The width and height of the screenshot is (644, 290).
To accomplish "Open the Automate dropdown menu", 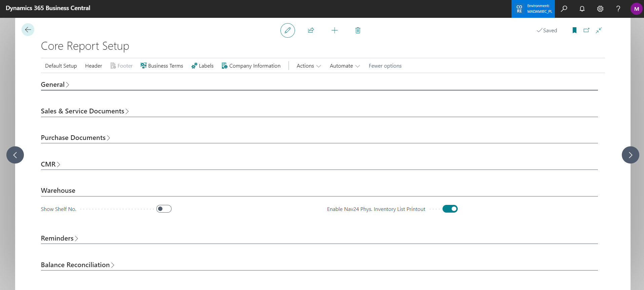I will [344, 66].
